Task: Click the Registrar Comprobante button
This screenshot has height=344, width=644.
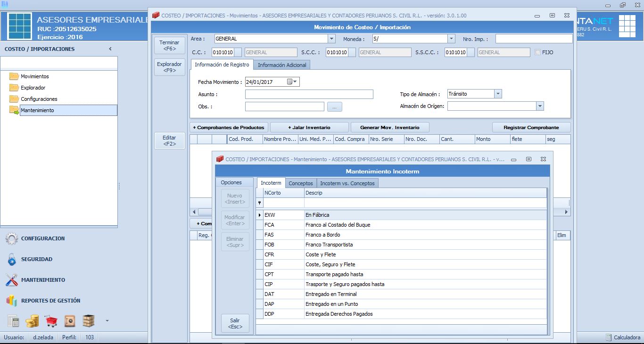Action: click(531, 128)
